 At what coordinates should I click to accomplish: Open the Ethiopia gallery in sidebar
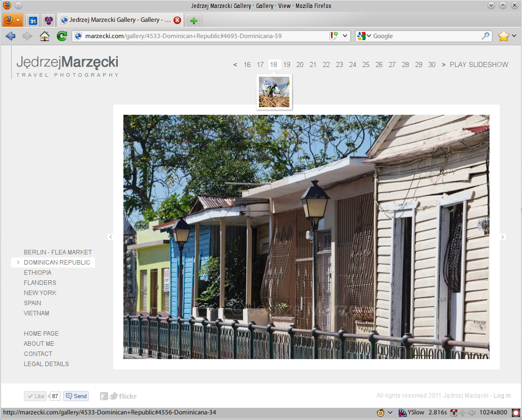(x=38, y=273)
